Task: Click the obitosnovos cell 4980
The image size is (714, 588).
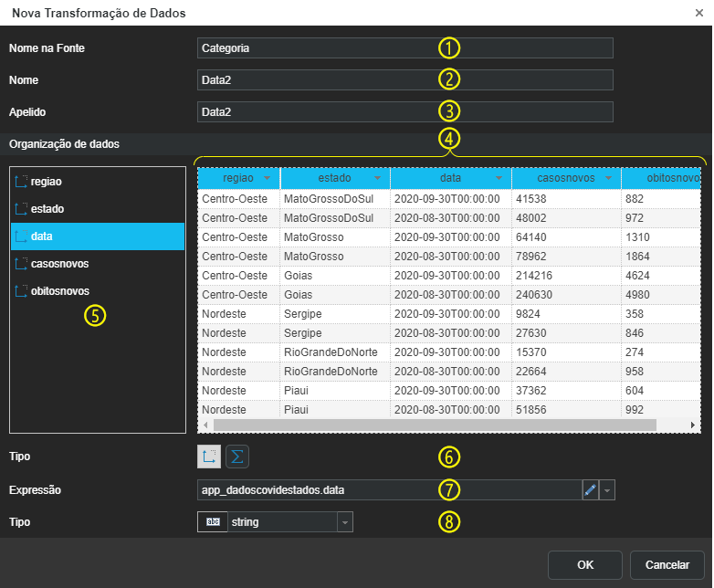Action: coord(661,295)
